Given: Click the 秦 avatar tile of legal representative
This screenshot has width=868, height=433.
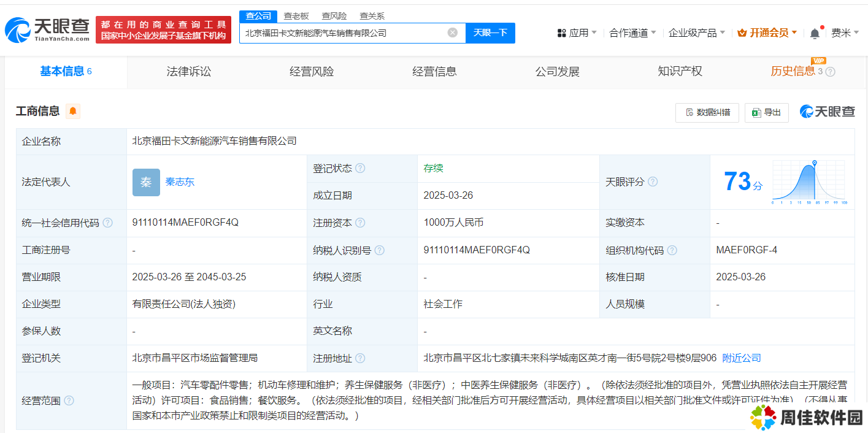Looking at the screenshot, I should (146, 182).
